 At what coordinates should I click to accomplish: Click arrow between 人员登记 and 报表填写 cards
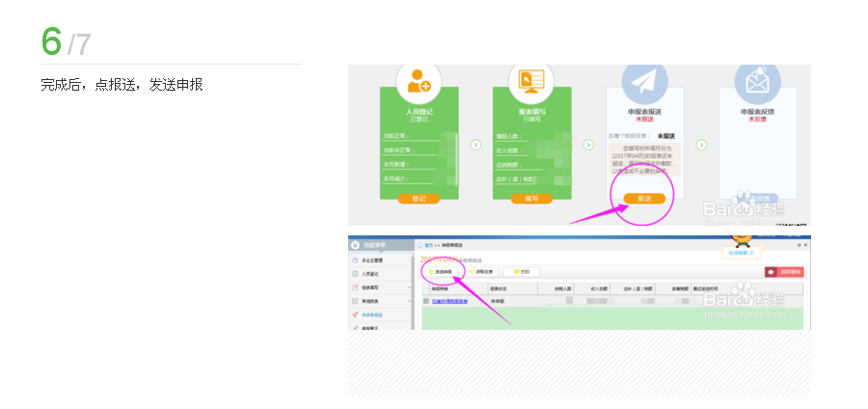475,145
